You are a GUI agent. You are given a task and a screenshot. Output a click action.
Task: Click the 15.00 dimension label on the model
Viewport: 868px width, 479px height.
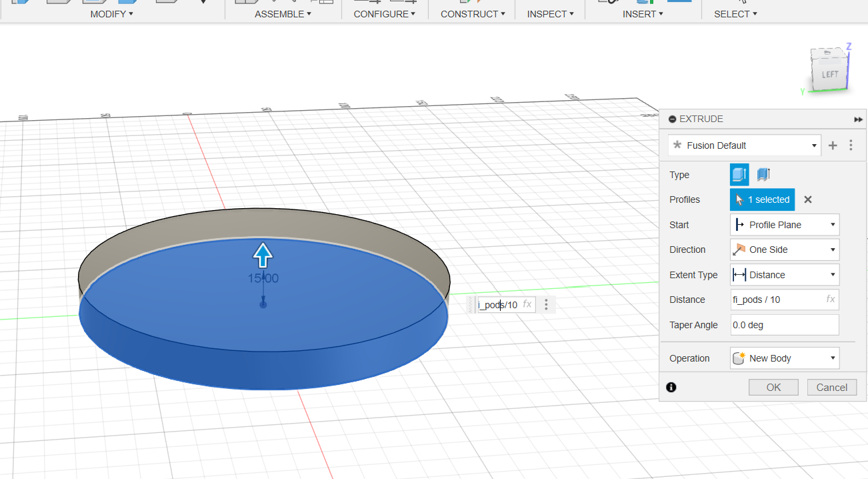click(x=263, y=278)
